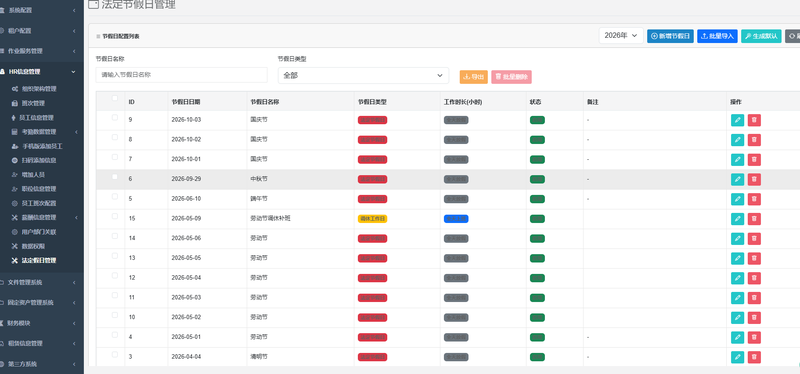
Task: Check the box for 中秋节 row ID 6
Action: coord(115,177)
